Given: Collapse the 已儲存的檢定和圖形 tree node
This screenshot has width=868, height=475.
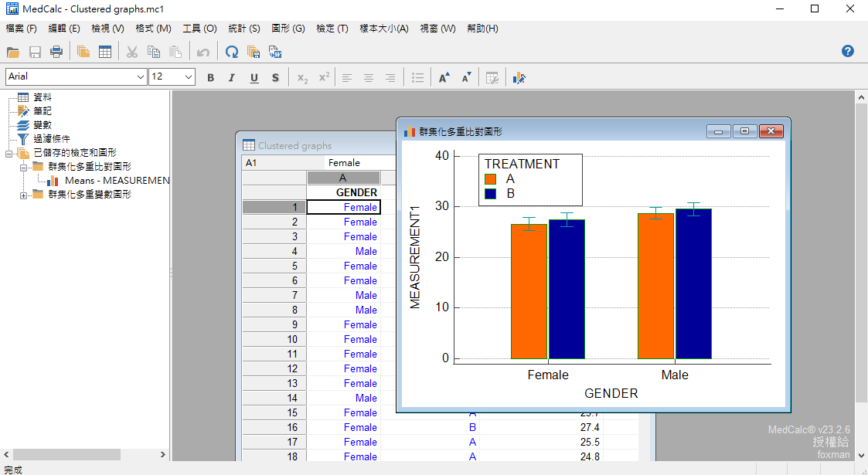Looking at the screenshot, I should (9, 153).
